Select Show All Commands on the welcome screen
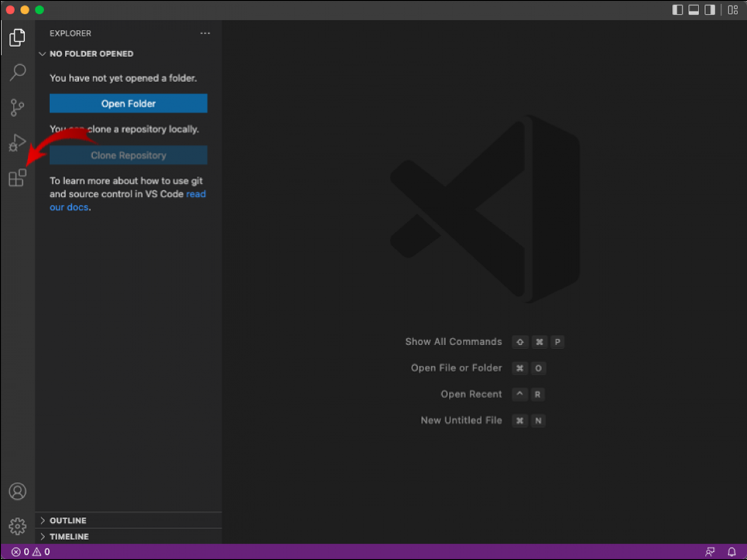This screenshot has width=747, height=560. tap(453, 341)
